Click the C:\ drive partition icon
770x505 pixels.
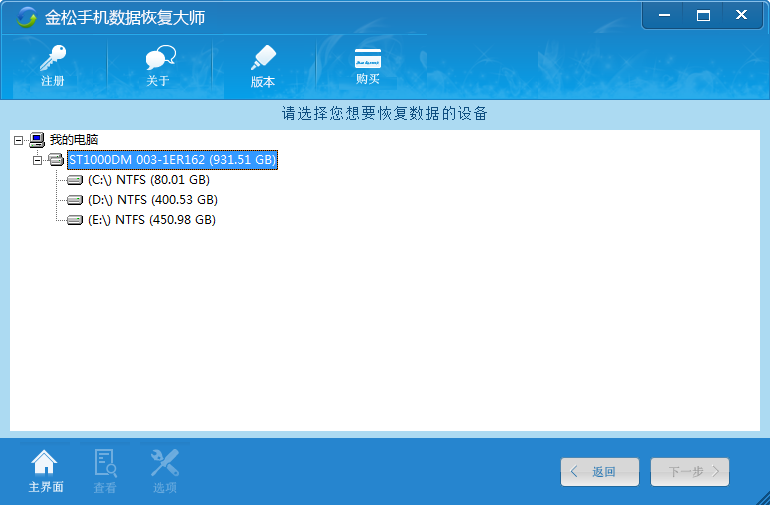[x=75, y=180]
